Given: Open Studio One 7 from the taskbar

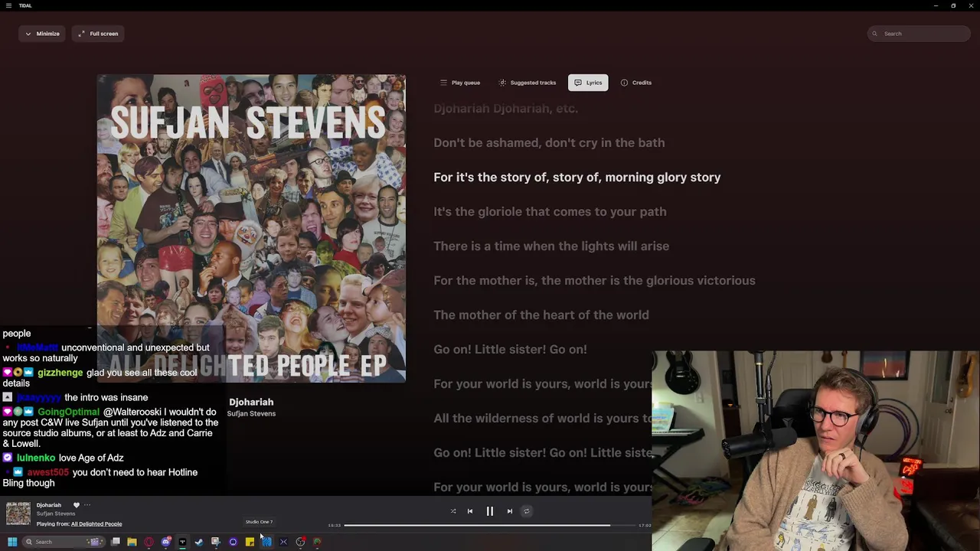Looking at the screenshot, I should (x=266, y=542).
